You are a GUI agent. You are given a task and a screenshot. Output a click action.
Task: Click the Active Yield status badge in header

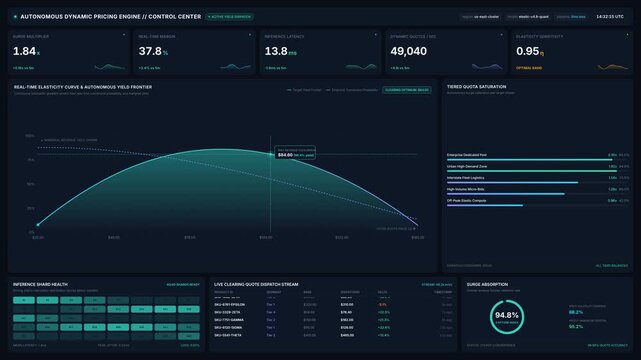[229, 17]
